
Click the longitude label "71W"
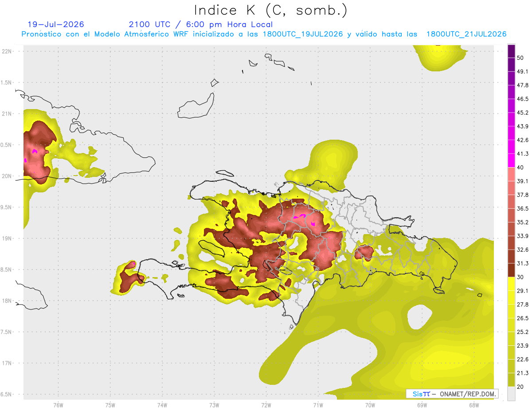click(318, 405)
